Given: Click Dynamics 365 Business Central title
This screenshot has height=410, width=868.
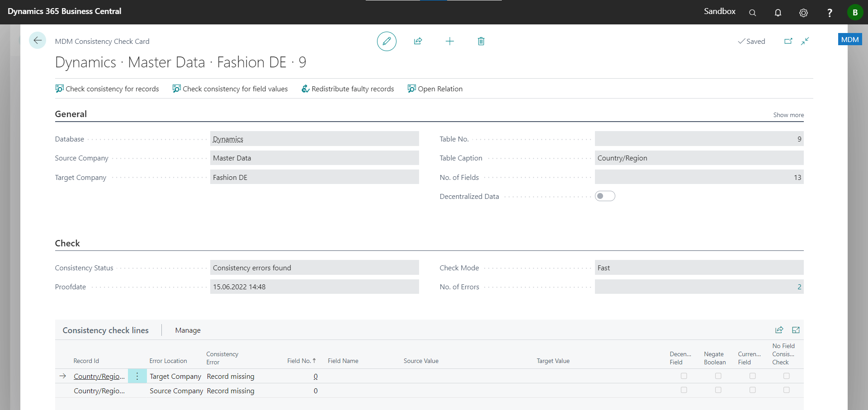Looking at the screenshot, I should click(x=64, y=11).
